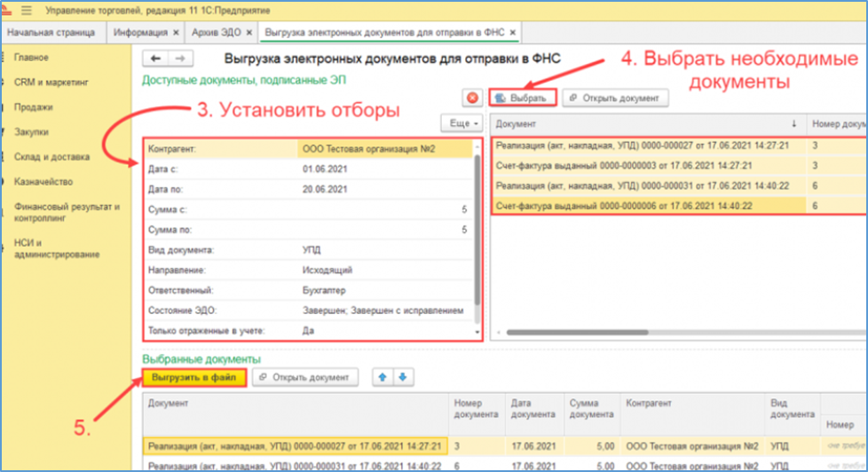This screenshot has width=868, height=472.
Task: Open the Казначейство section
Action: pos(43,182)
